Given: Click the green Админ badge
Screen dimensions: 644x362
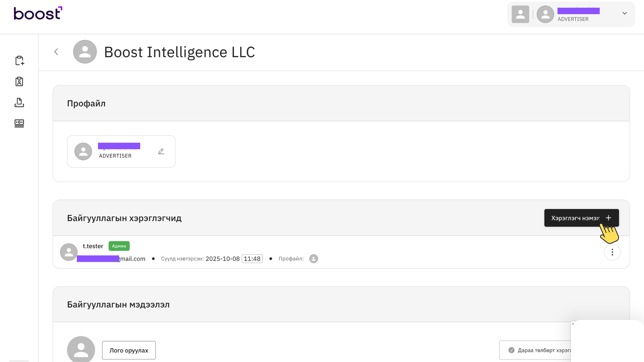Looking at the screenshot, I should point(119,246).
